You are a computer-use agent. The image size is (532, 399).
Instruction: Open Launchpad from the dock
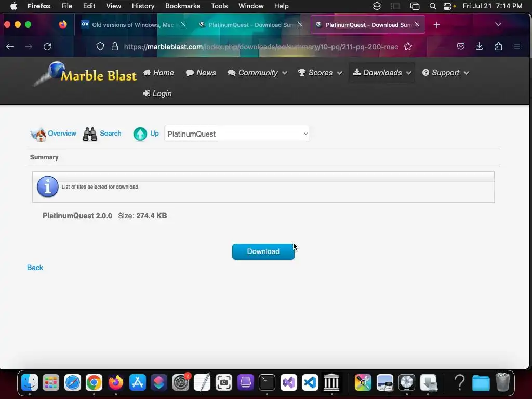51,383
